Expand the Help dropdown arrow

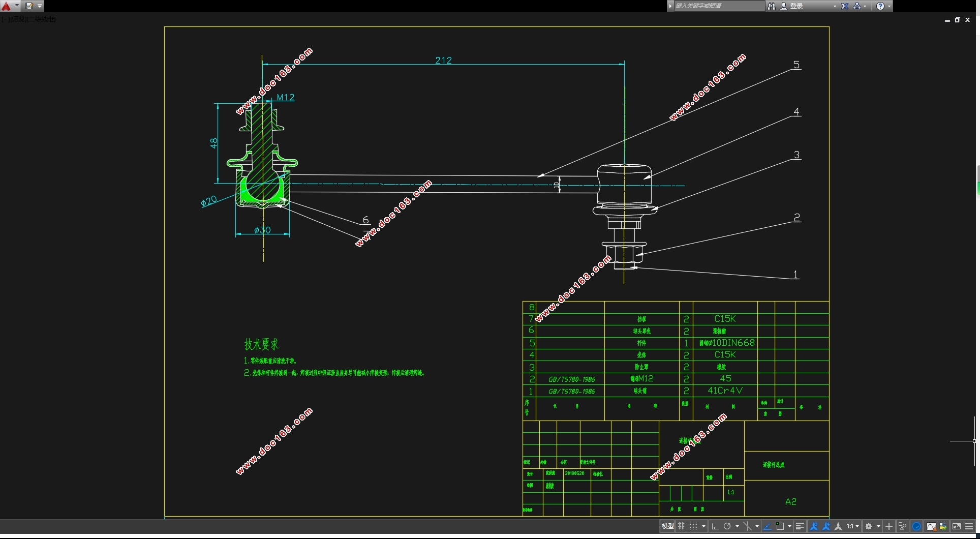(x=889, y=6)
